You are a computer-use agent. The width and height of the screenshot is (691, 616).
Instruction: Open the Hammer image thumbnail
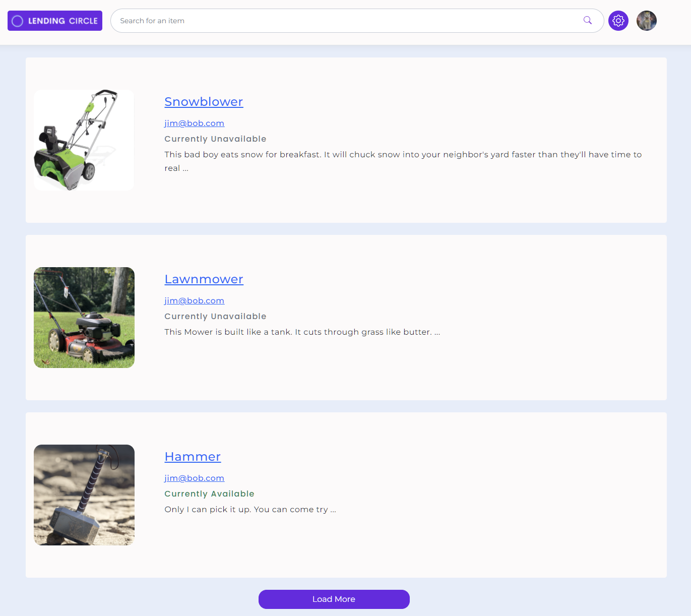pos(84,495)
